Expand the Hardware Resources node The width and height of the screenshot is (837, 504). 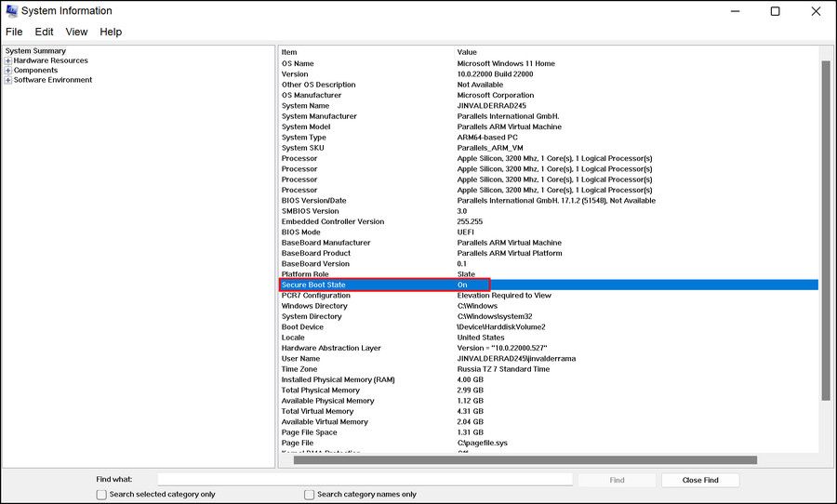pos(8,60)
